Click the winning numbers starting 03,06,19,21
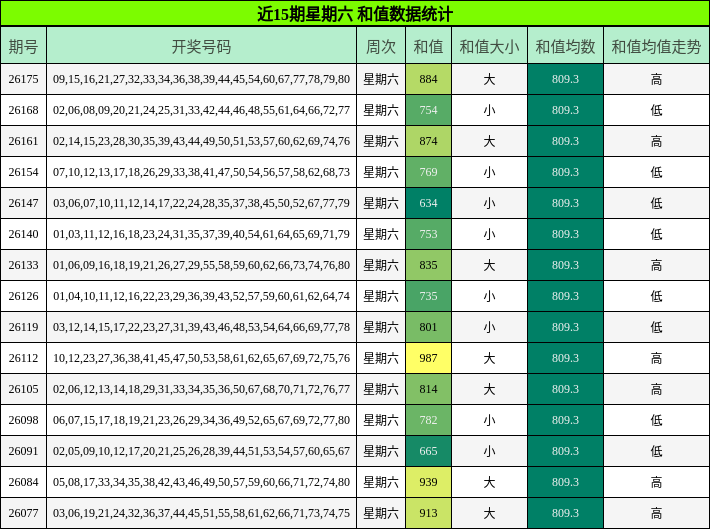The image size is (710, 529). pos(201,513)
